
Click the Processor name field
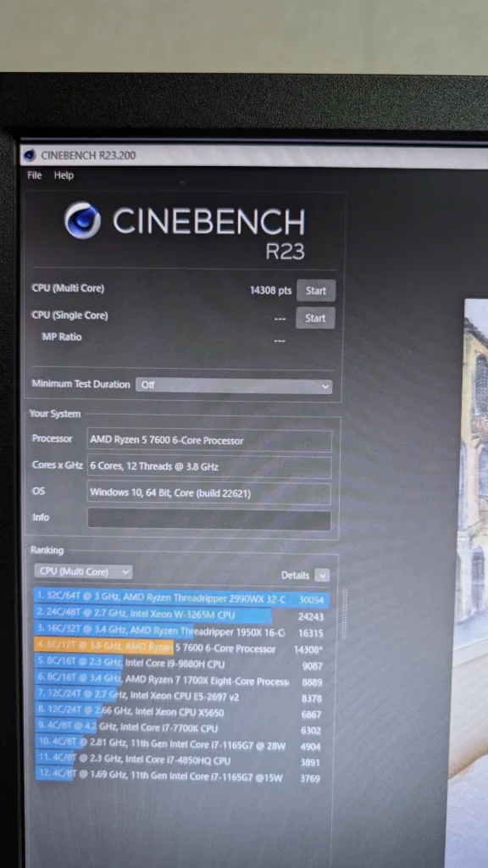[210, 441]
